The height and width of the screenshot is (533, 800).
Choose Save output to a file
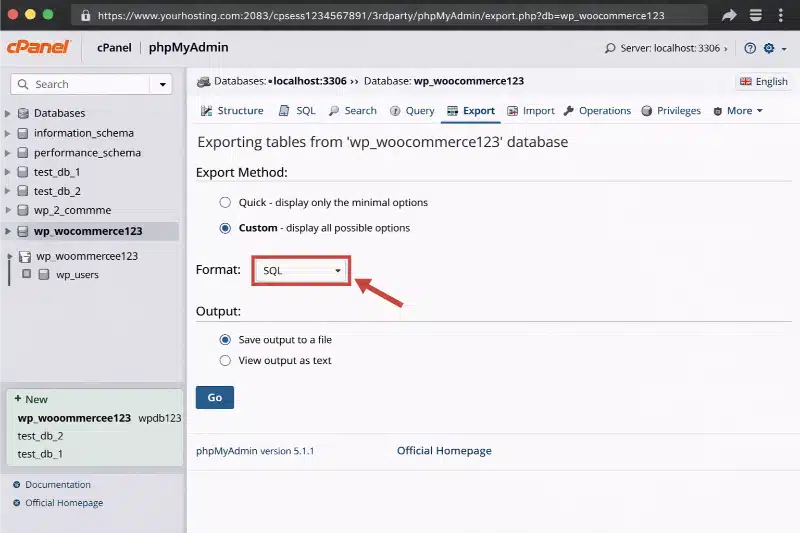click(225, 340)
